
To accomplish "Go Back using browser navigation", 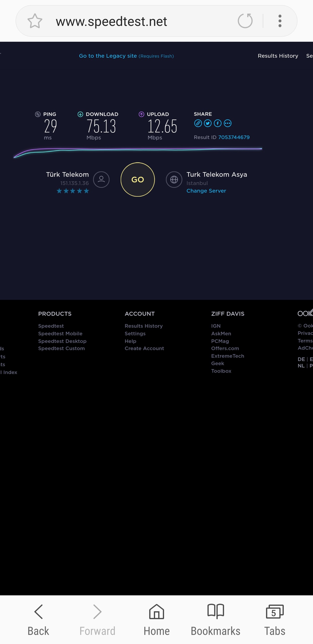I will point(38,620).
